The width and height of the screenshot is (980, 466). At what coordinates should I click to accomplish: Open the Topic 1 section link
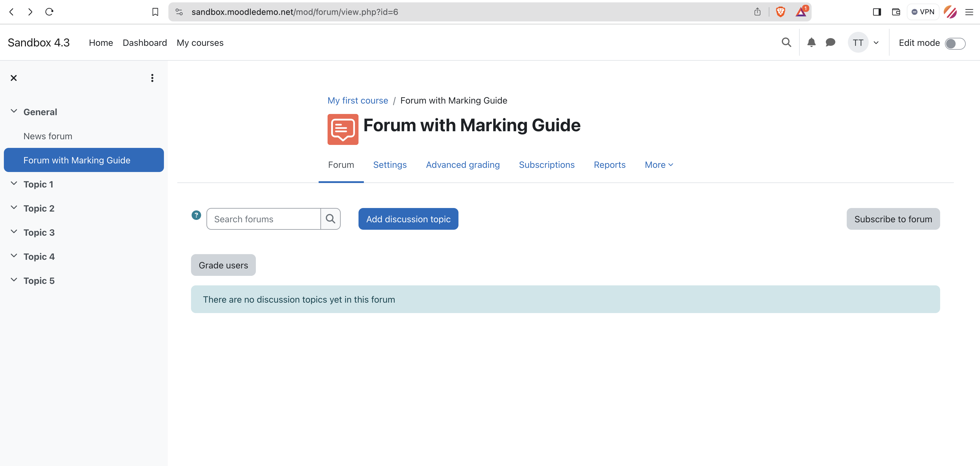click(38, 184)
